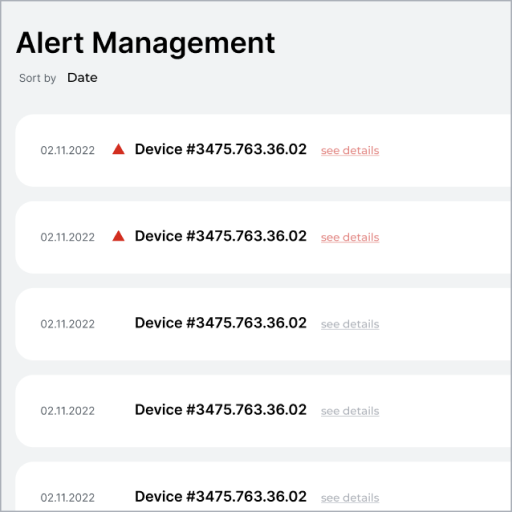Click the 02.11.2022 date of first alert
The width and height of the screenshot is (512, 512).
tap(68, 150)
